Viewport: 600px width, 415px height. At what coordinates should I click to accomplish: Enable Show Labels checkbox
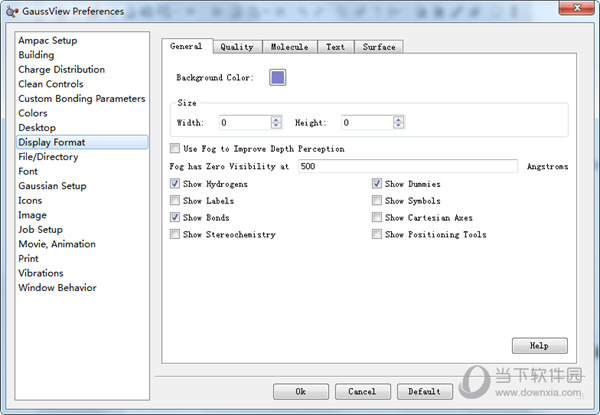pos(175,200)
